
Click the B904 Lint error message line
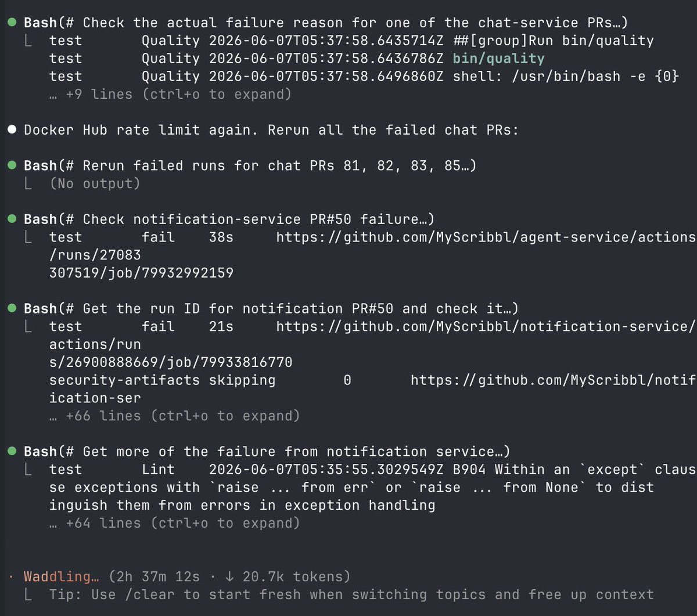[x=372, y=487]
